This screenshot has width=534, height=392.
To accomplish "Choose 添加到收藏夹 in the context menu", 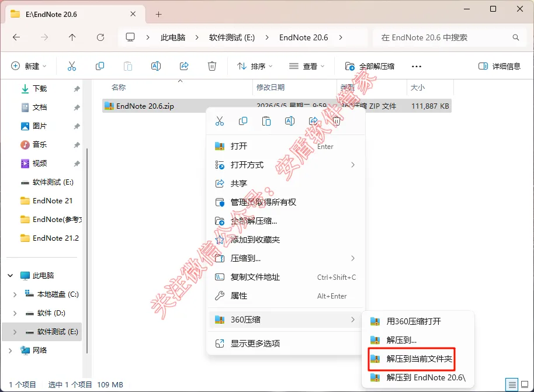I will [286, 240].
